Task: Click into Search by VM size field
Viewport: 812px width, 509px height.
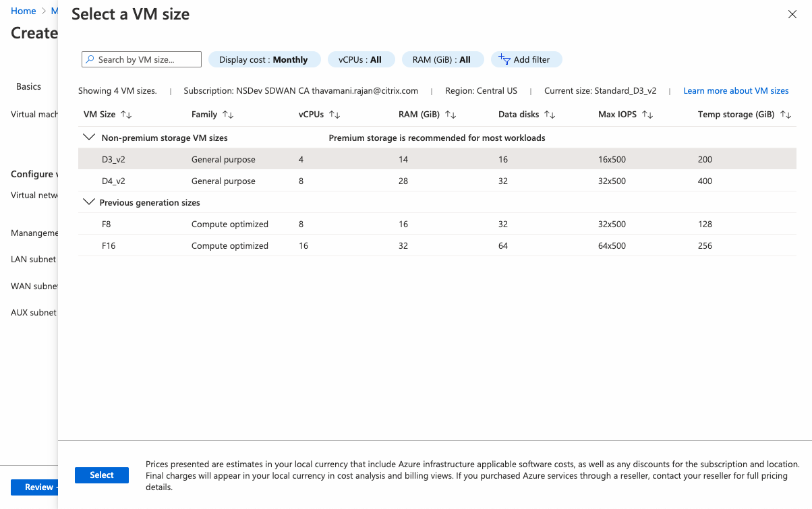Action: coord(142,59)
